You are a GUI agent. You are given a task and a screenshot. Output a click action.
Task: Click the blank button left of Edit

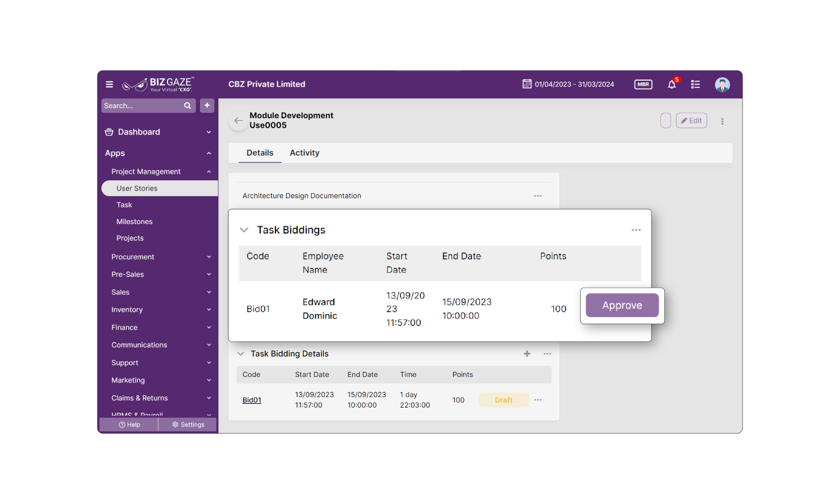pyautogui.click(x=665, y=120)
